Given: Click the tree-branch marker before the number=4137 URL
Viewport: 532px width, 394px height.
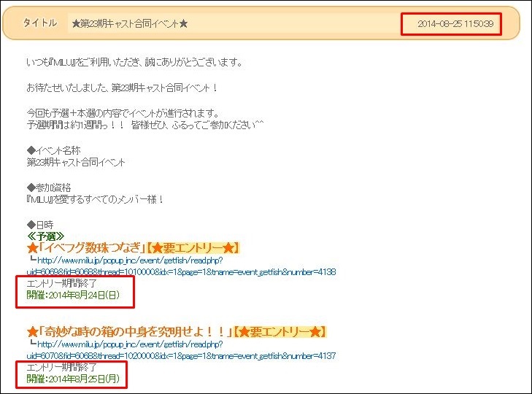Looking at the screenshot, I should 31,344.
